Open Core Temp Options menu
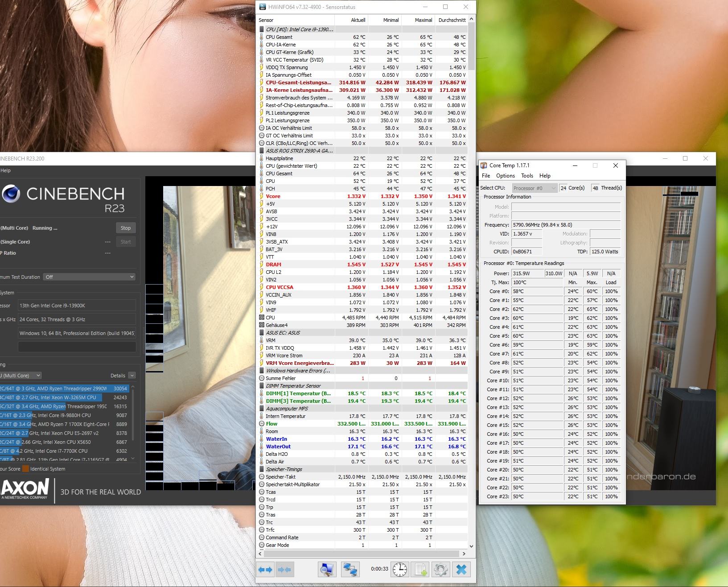The width and height of the screenshot is (728, 587). 506,176
